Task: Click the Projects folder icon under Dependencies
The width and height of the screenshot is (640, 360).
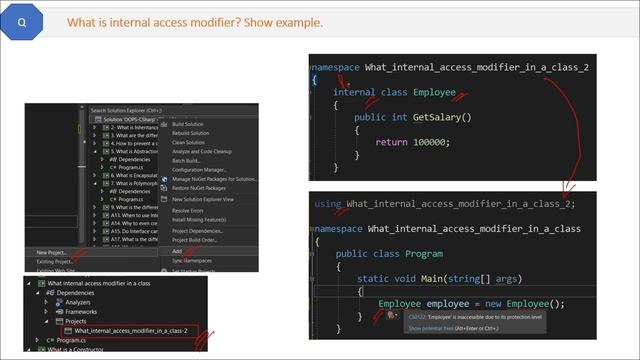Action: (x=59, y=321)
